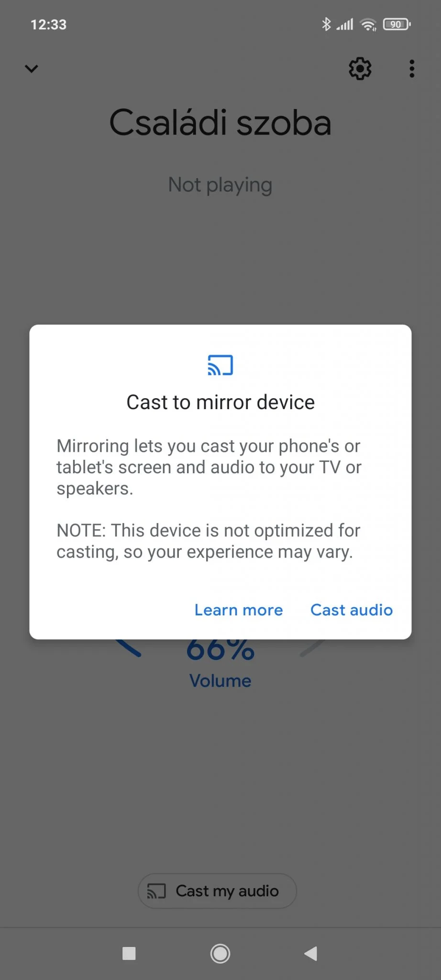Screen dimensions: 441x980
Task: Tap the Android back navigation triangle
Action: tap(311, 954)
